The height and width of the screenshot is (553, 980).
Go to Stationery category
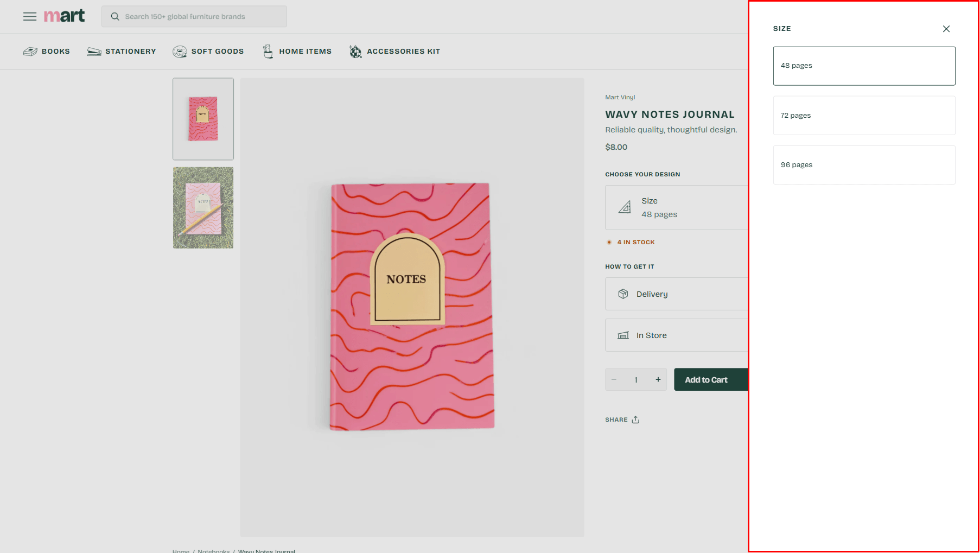[122, 52]
